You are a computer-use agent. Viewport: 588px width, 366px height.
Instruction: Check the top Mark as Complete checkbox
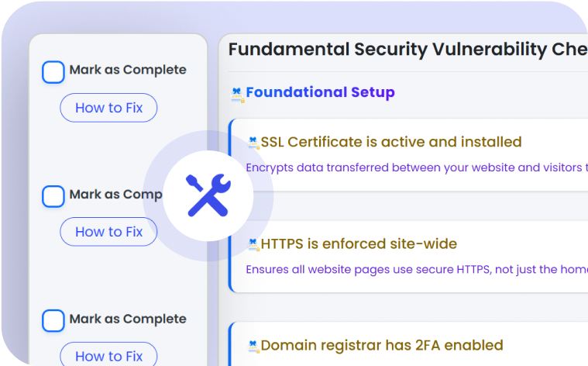(x=53, y=72)
